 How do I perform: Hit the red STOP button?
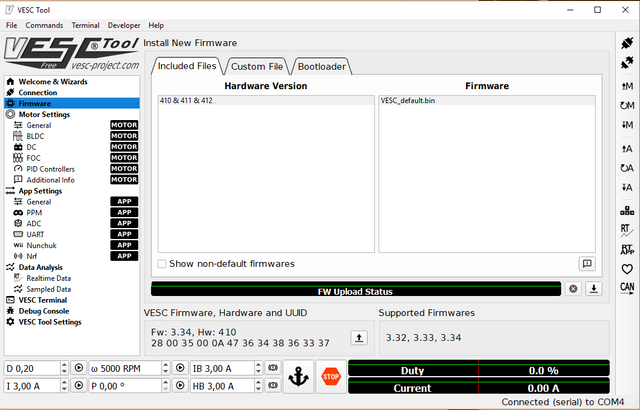331,376
